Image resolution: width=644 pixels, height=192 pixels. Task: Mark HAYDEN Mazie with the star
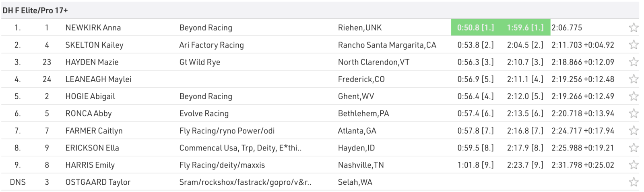pyautogui.click(x=634, y=62)
